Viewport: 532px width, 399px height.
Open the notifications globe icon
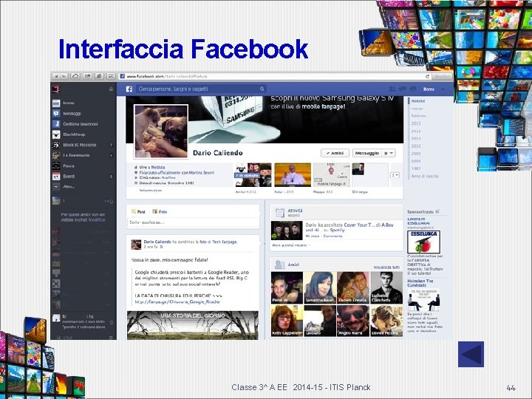tap(413, 89)
